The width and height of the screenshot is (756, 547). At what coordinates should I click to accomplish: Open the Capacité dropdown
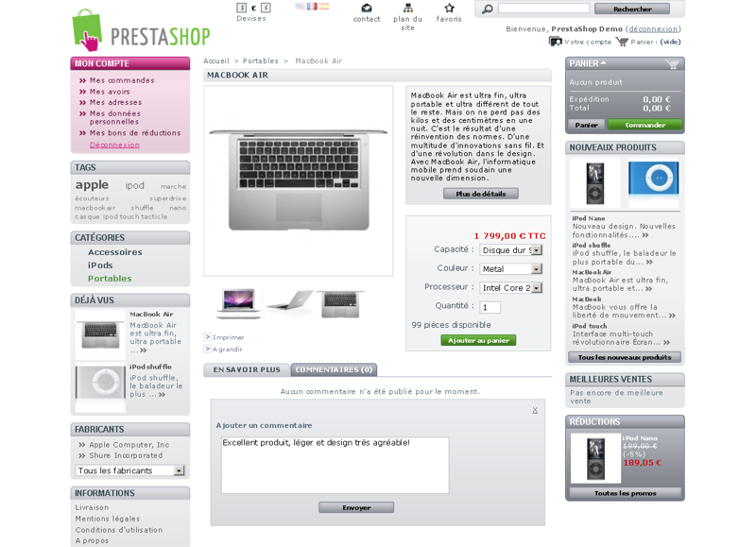click(x=511, y=250)
